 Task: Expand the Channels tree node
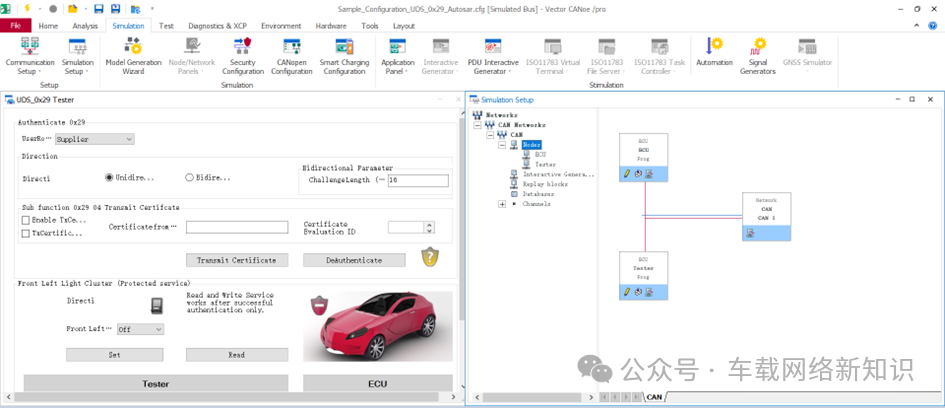coord(502,204)
